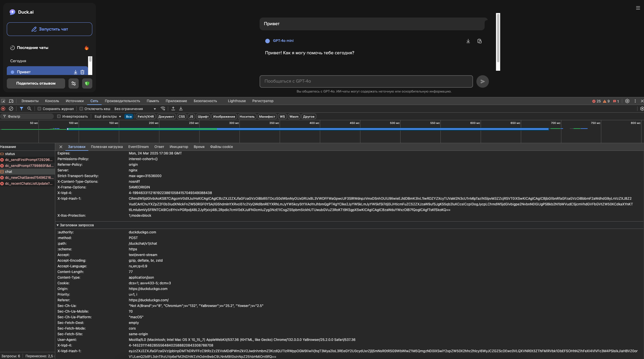
Task: Open the hamburger menu at top right
Action: click(638, 8)
